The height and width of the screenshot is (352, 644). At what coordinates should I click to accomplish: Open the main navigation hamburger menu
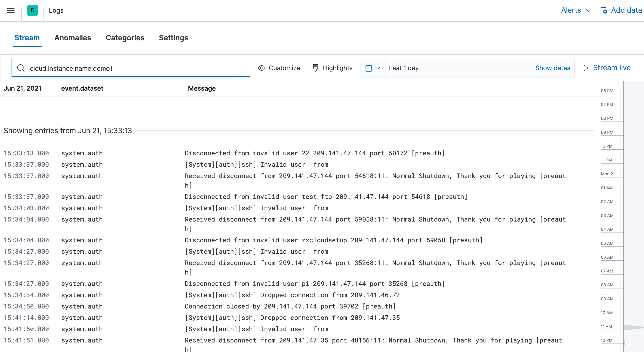point(10,10)
